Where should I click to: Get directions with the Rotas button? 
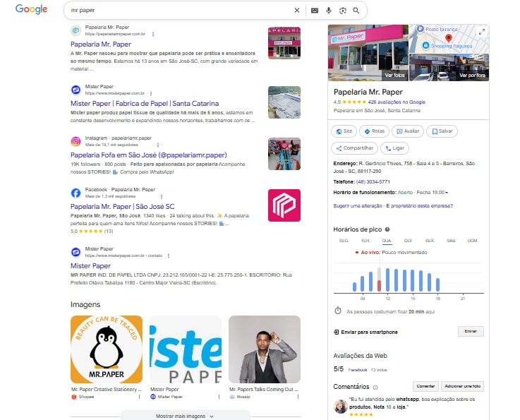375,131
